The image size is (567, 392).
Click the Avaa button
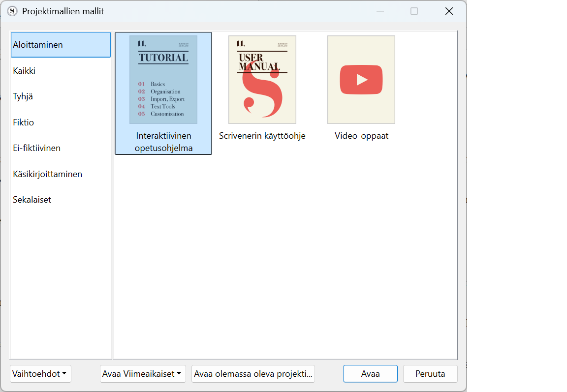(x=370, y=374)
